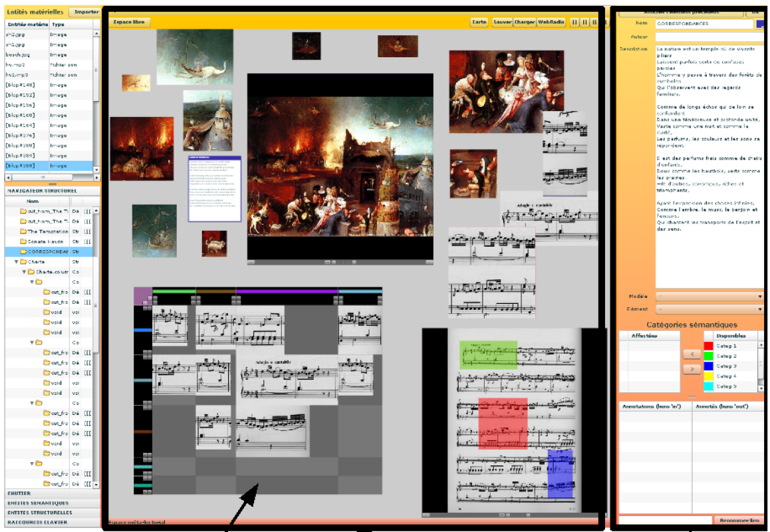
Task: Click the purple corner square of the chart
Action: tap(143, 296)
